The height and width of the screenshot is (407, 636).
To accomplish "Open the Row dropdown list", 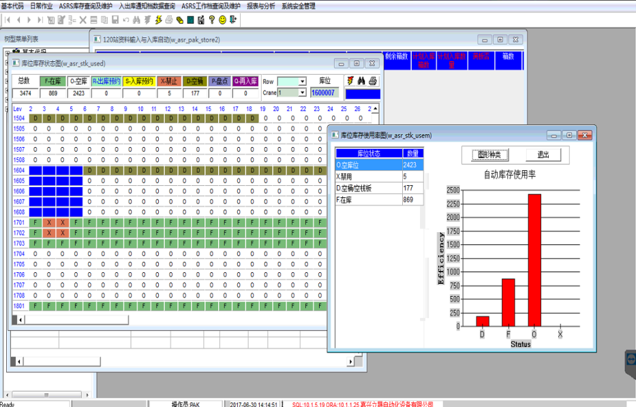I will tap(301, 81).
